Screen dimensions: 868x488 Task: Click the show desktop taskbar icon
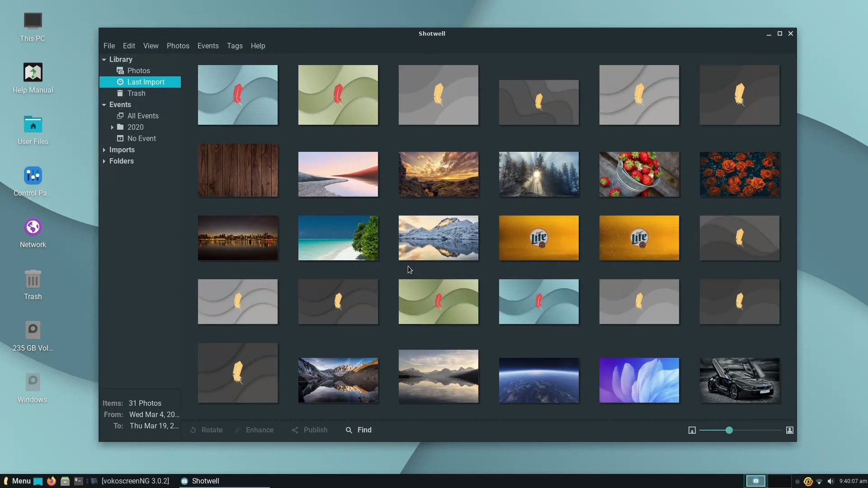[x=38, y=481]
